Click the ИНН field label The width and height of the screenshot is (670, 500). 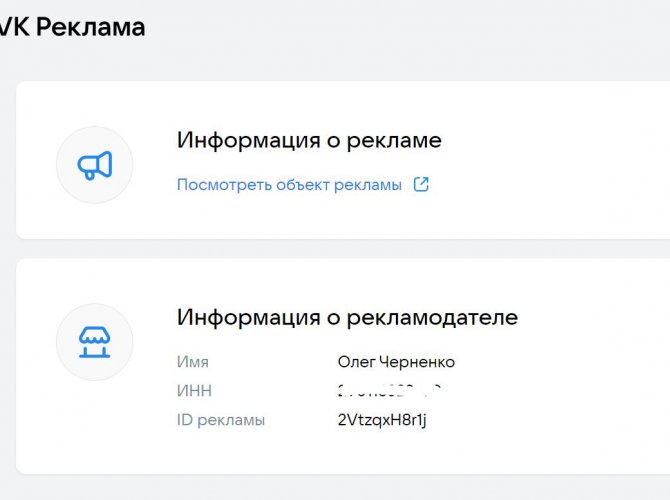point(195,391)
